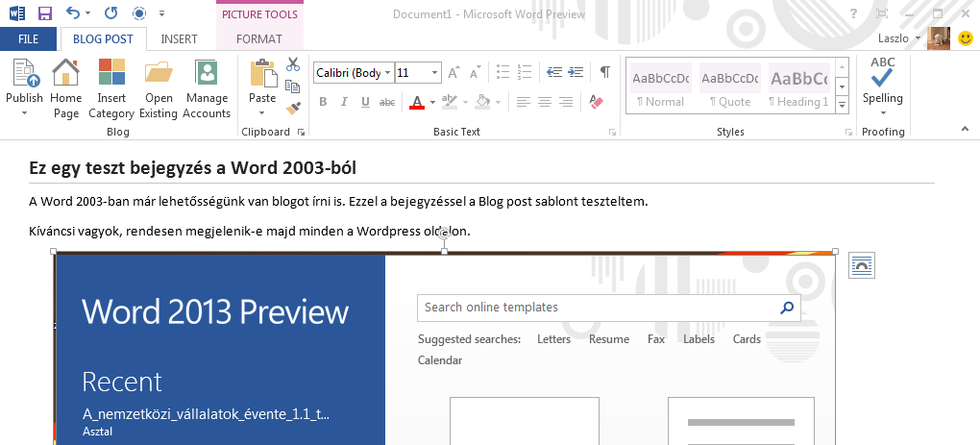Click Open Existing blog post
Image resolution: width=980 pixels, height=445 pixels.
tap(159, 88)
